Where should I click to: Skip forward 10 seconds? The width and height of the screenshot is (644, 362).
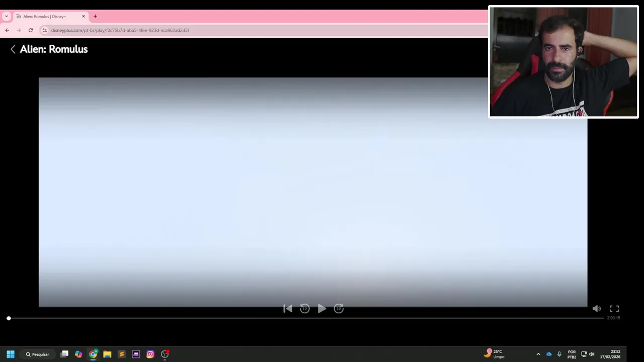click(x=339, y=309)
